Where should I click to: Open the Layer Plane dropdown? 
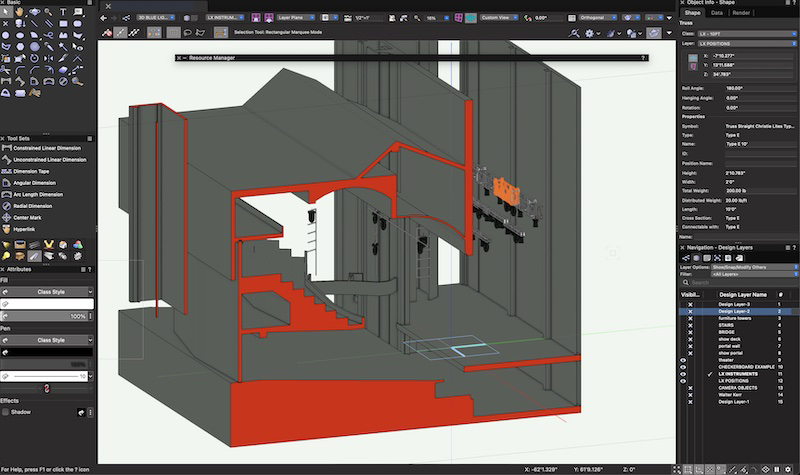click(x=295, y=18)
